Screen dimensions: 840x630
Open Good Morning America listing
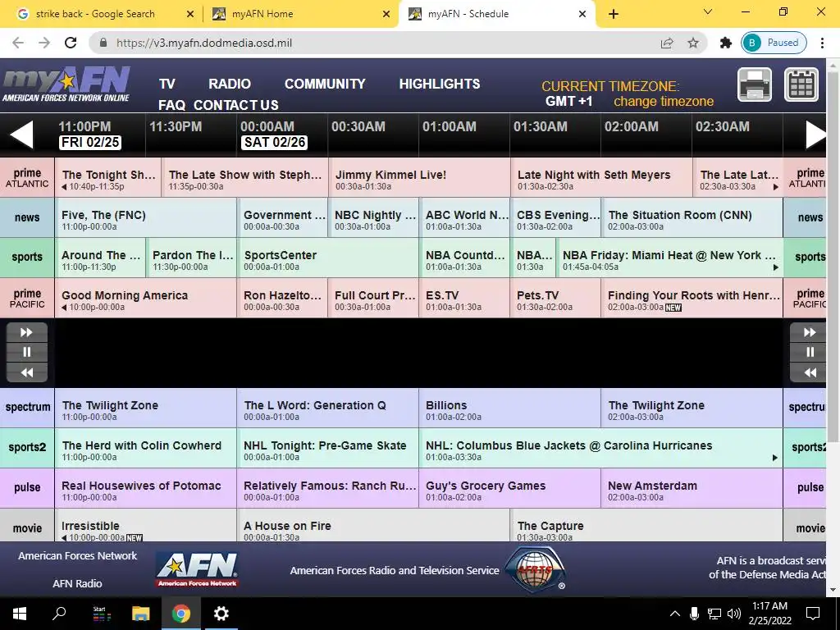click(x=146, y=298)
